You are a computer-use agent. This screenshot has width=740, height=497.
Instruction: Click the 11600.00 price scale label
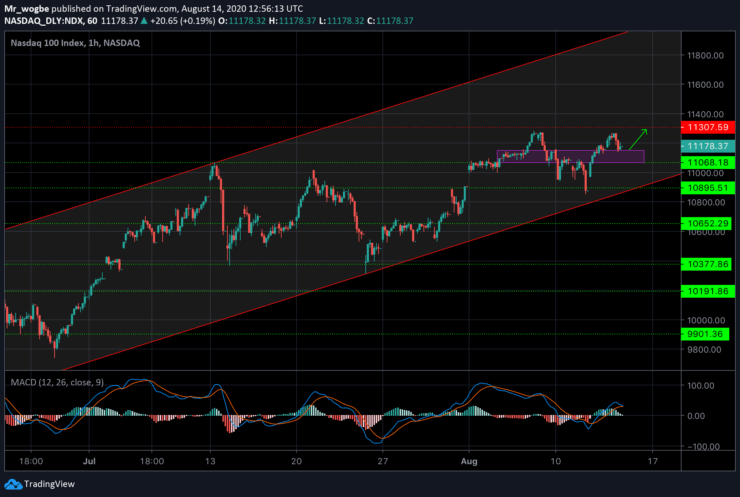coord(705,85)
